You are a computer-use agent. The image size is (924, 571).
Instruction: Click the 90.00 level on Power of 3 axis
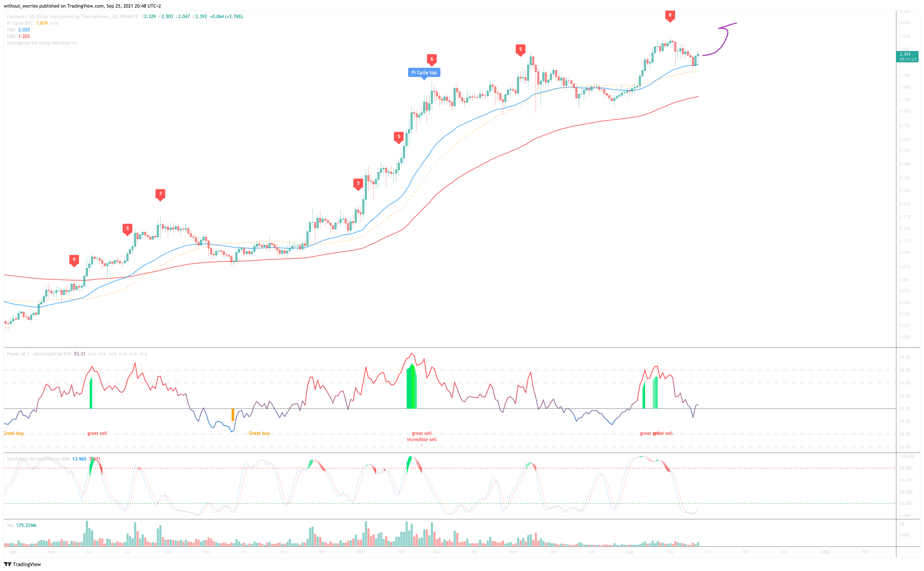pos(905,357)
